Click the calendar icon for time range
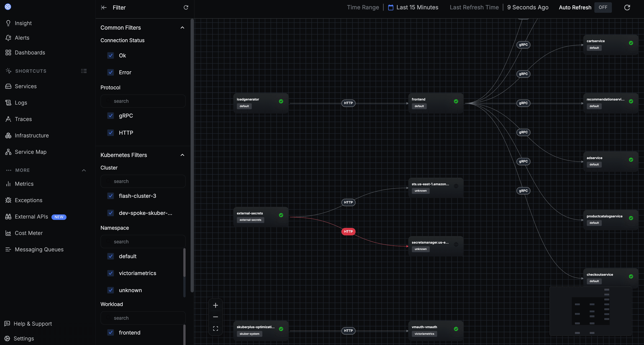 [391, 8]
